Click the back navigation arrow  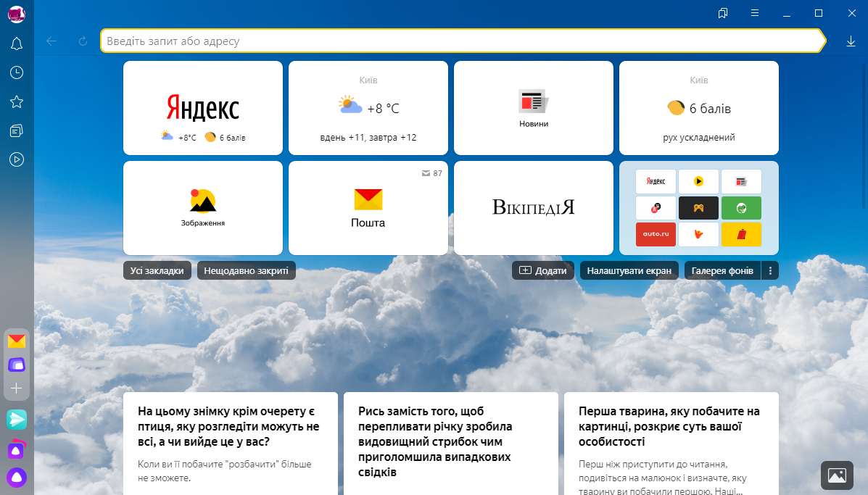pos(51,41)
